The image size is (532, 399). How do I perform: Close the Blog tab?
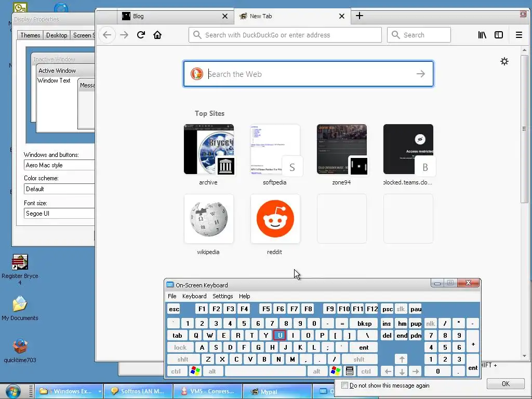pos(225,16)
